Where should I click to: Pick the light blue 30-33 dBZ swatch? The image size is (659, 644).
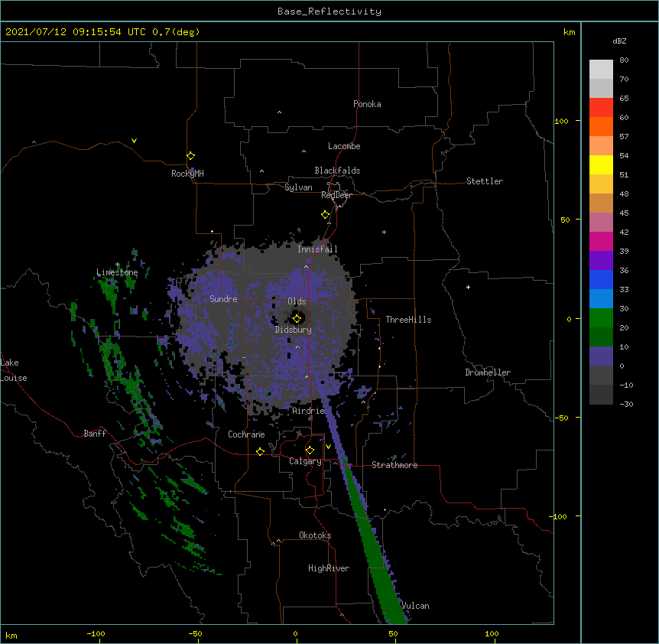(x=601, y=299)
